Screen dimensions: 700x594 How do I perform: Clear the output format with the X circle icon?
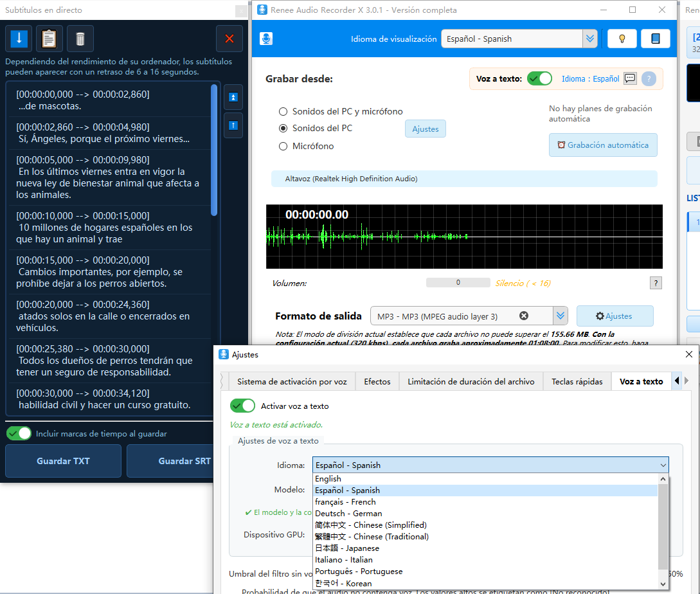pyautogui.click(x=524, y=316)
